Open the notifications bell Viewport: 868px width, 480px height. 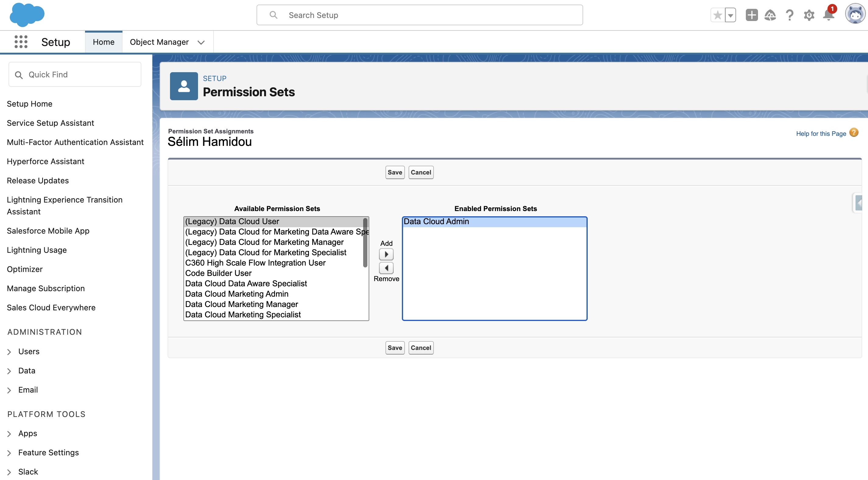click(829, 15)
